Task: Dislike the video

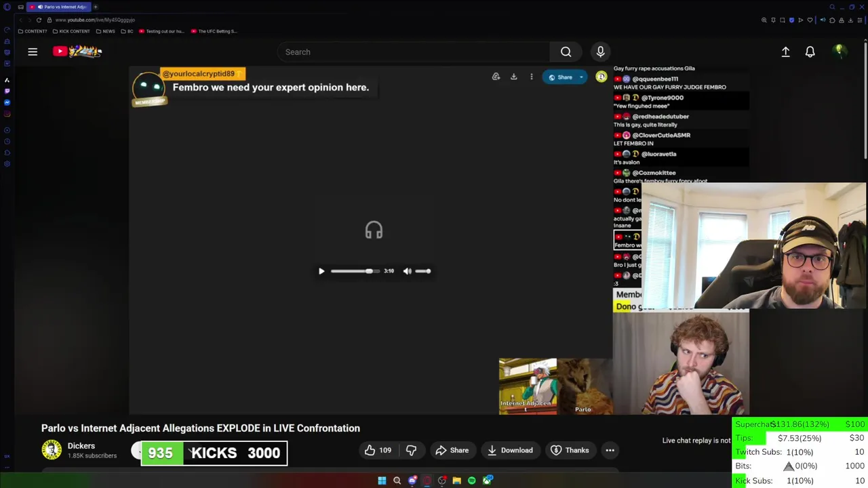Action: [412, 450]
